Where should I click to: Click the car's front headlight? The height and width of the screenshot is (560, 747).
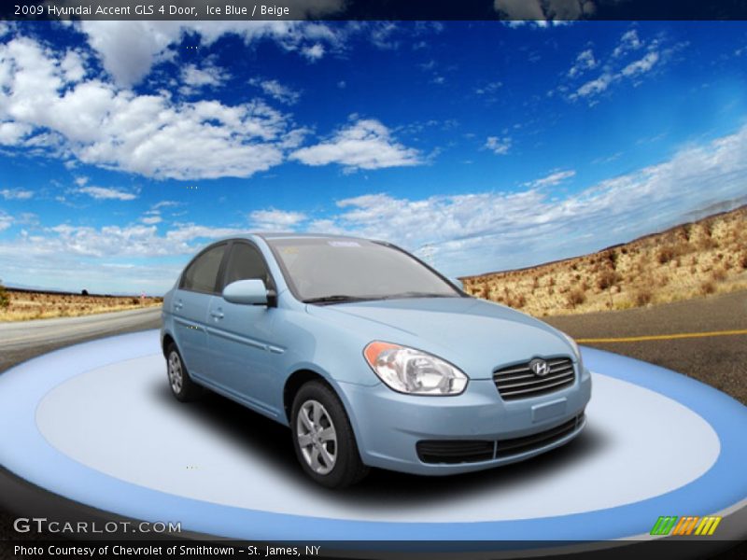pyautogui.click(x=414, y=370)
